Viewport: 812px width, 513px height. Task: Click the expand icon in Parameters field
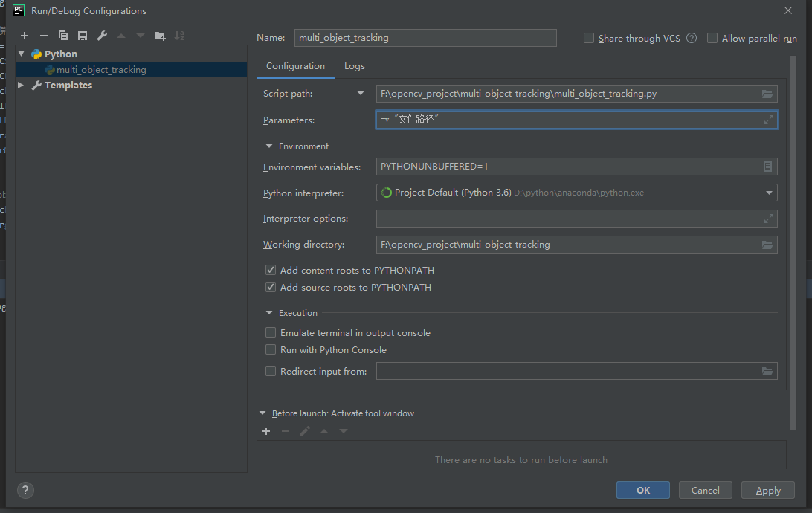coord(769,120)
